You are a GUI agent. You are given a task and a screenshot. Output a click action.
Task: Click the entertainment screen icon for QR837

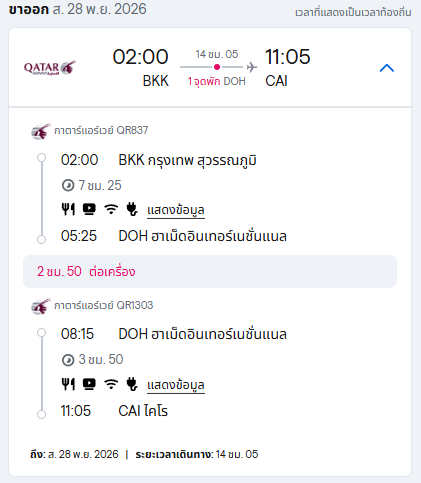click(89, 209)
